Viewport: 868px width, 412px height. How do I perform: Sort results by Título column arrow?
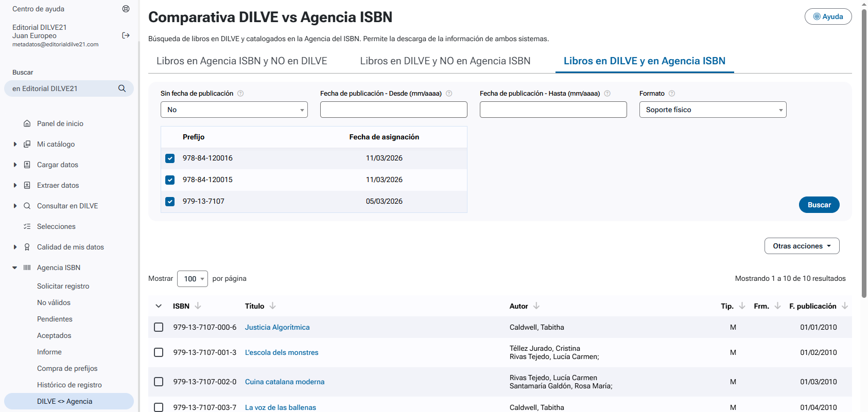click(272, 306)
